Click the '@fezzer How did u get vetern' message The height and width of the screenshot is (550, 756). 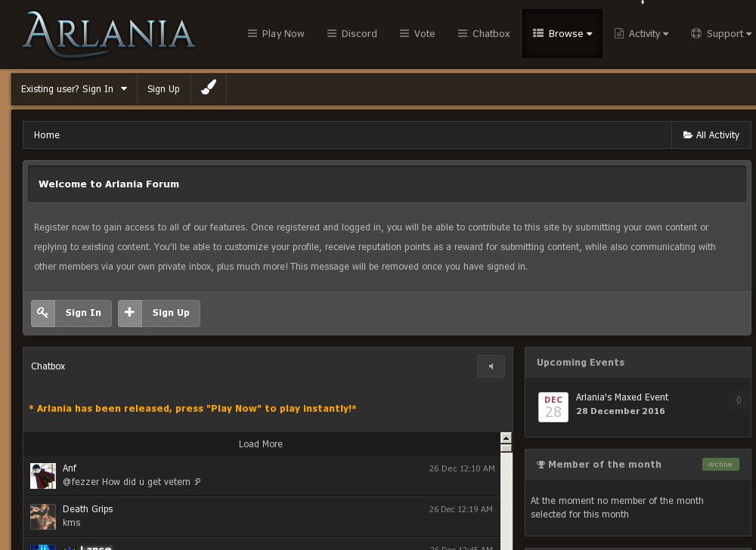click(132, 482)
